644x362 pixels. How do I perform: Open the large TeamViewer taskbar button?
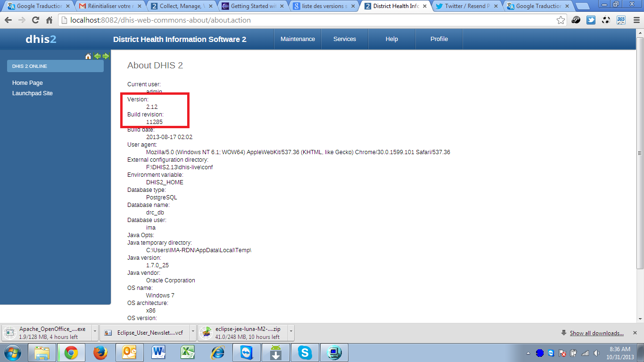[x=247, y=353]
